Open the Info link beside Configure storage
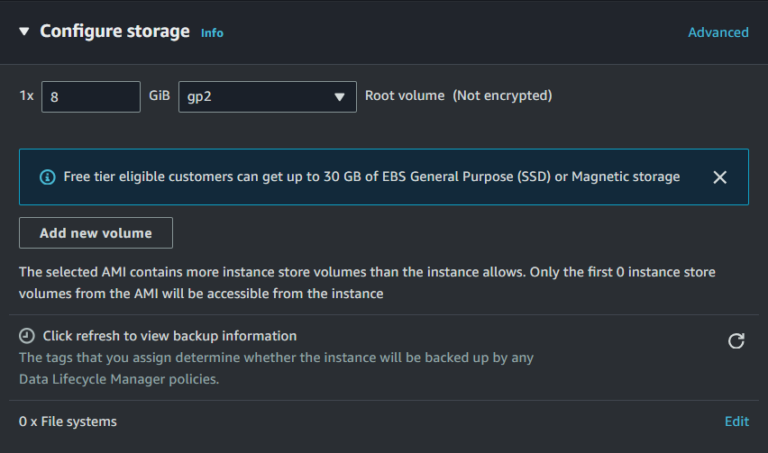The height and width of the screenshot is (453, 768). (212, 33)
